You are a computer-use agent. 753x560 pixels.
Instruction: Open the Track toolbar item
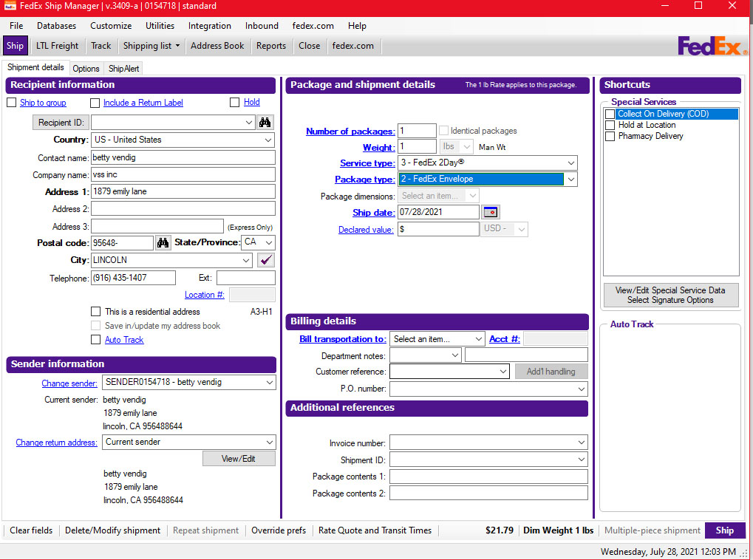point(100,46)
